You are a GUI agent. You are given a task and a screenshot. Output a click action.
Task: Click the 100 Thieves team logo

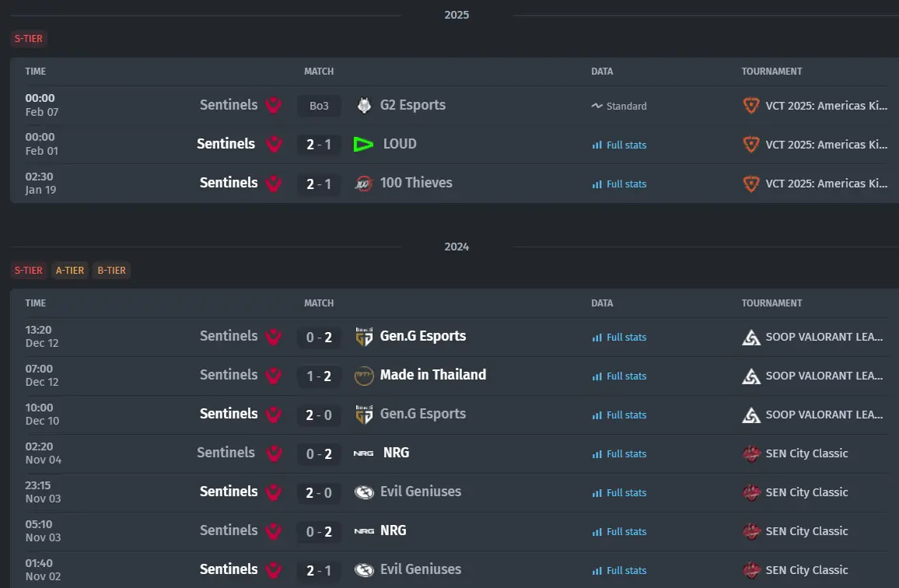pyautogui.click(x=363, y=184)
